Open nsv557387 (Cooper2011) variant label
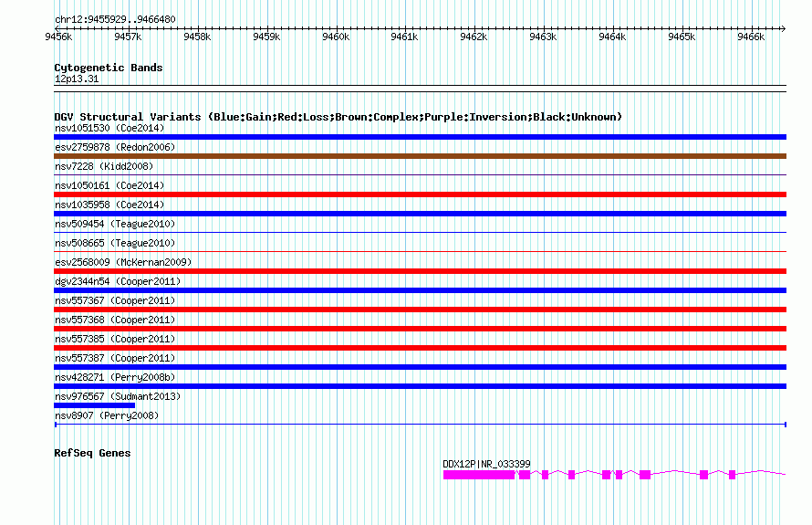The width and height of the screenshot is (812, 525). coord(115,358)
